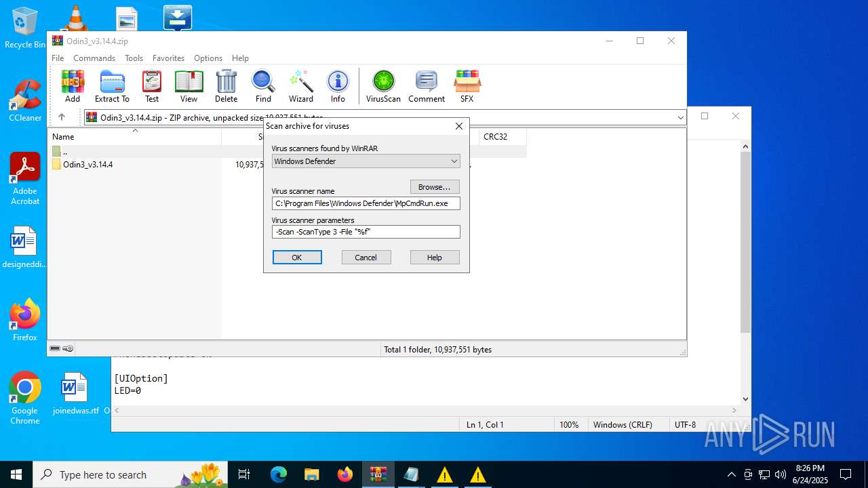
Task: Show archive Info
Action: (x=338, y=86)
